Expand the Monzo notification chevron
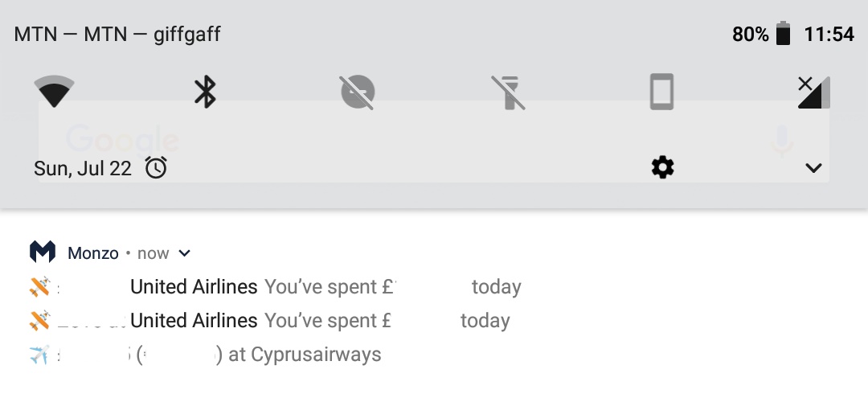This screenshot has width=868, height=394. click(x=185, y=253)
